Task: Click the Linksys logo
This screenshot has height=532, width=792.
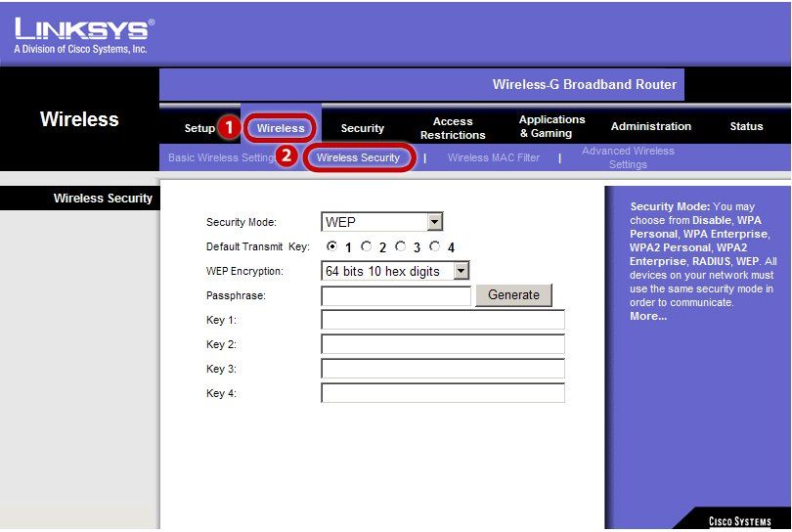Action: 84,35
